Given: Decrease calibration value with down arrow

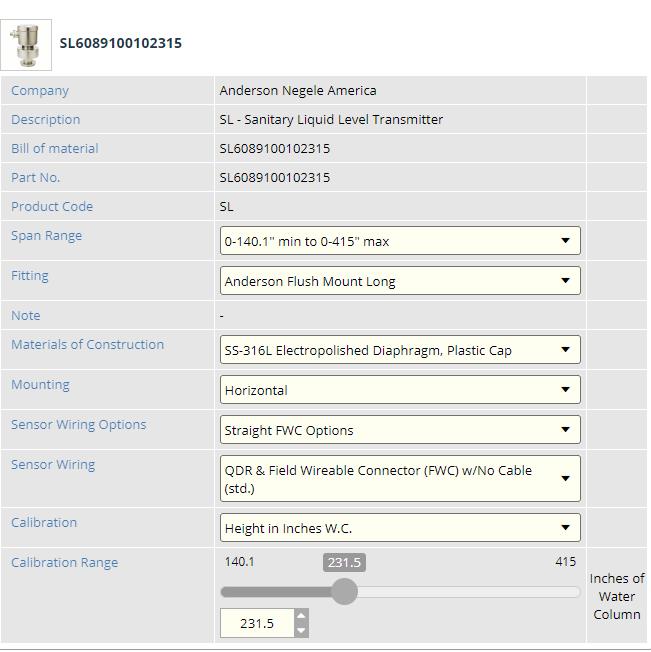Looking at the screenshot, I should (302, 630).
